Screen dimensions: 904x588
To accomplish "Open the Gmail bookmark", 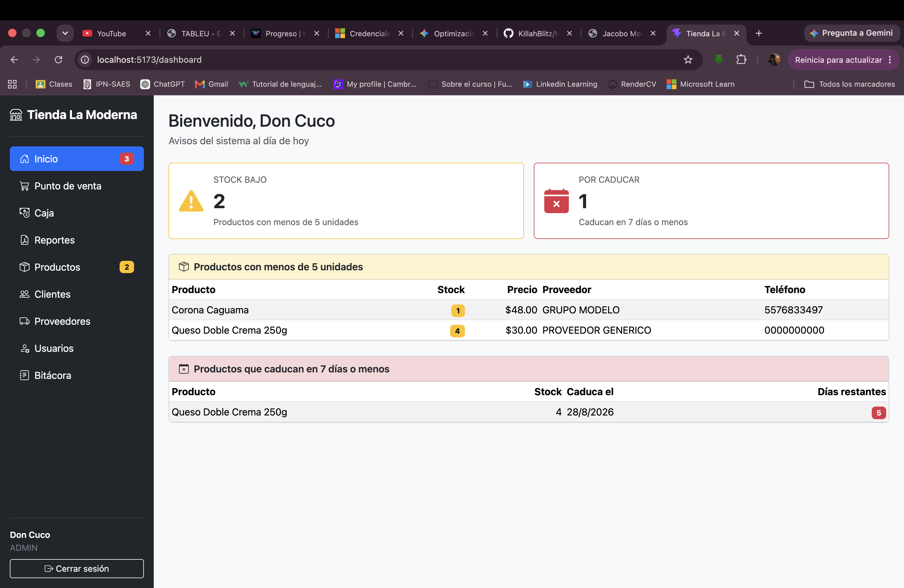I will [x=211, y=84].
